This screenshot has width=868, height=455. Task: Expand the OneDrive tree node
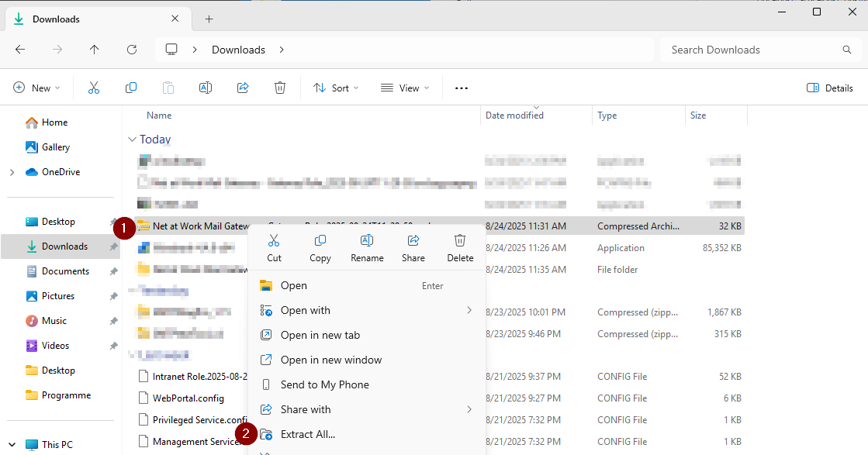coord(12,172)
